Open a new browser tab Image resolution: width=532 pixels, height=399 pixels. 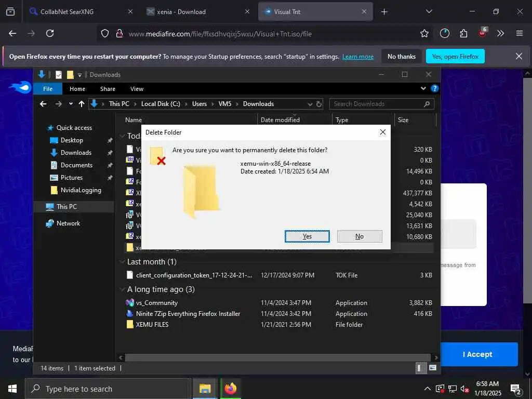click(384, 12)
